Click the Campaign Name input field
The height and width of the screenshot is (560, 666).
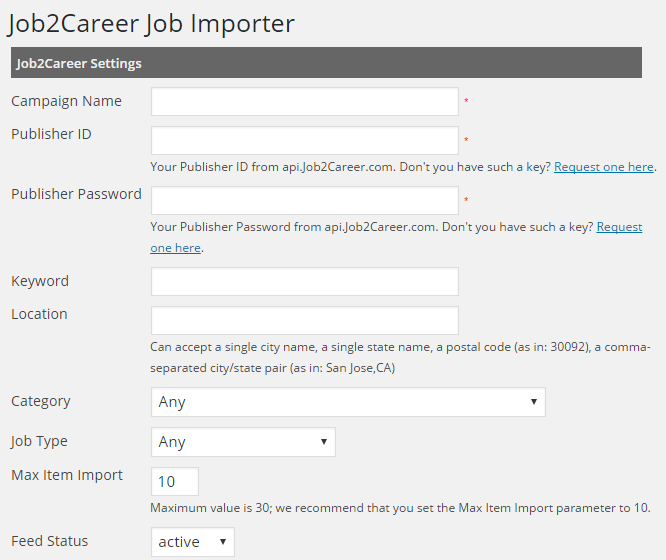304,102
